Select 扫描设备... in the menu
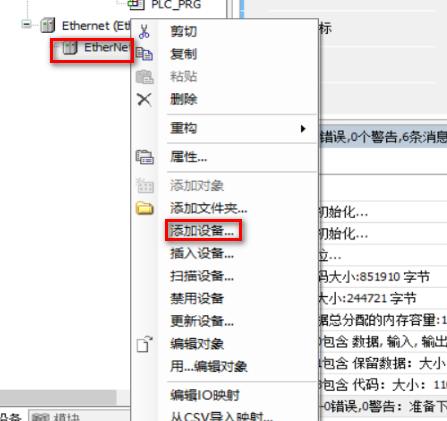 [x=202, y=276]
